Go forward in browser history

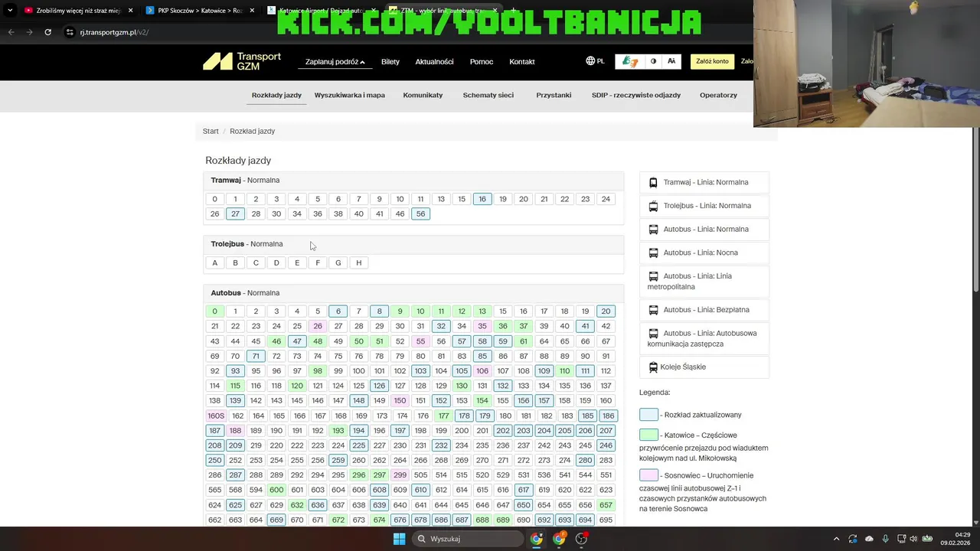pyautogui.click(x=29, y=32)
